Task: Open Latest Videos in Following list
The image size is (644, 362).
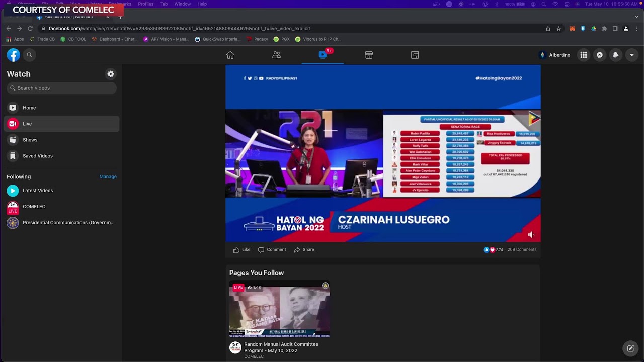Action: 62,191
